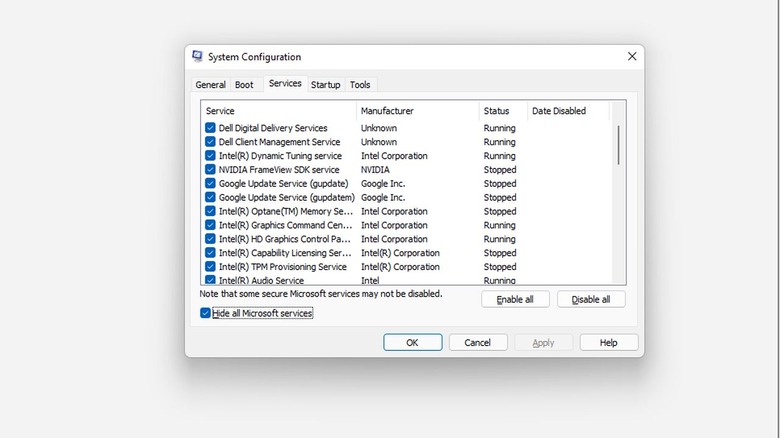Screen dimensions: 780x438
Task: Uncheck Intel(R) Capability Licensing Service
Action: [210, 253]
